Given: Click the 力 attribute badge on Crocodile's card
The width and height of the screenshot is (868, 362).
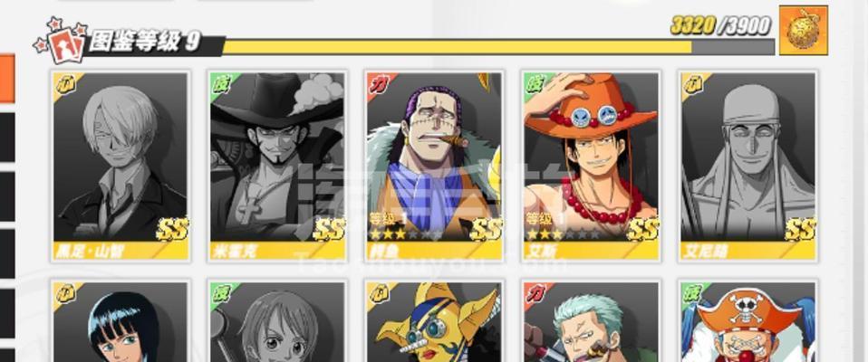Looking at the screenshot, I should (379, 85).
